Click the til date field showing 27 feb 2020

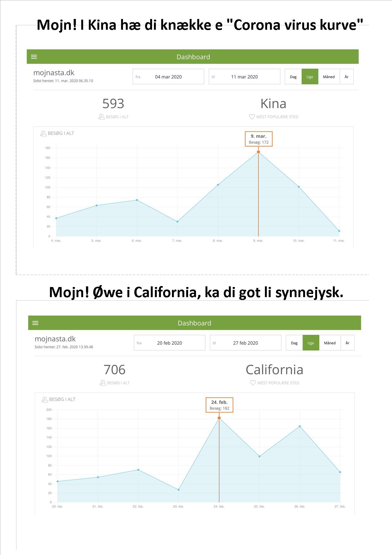tap(246, 343)
